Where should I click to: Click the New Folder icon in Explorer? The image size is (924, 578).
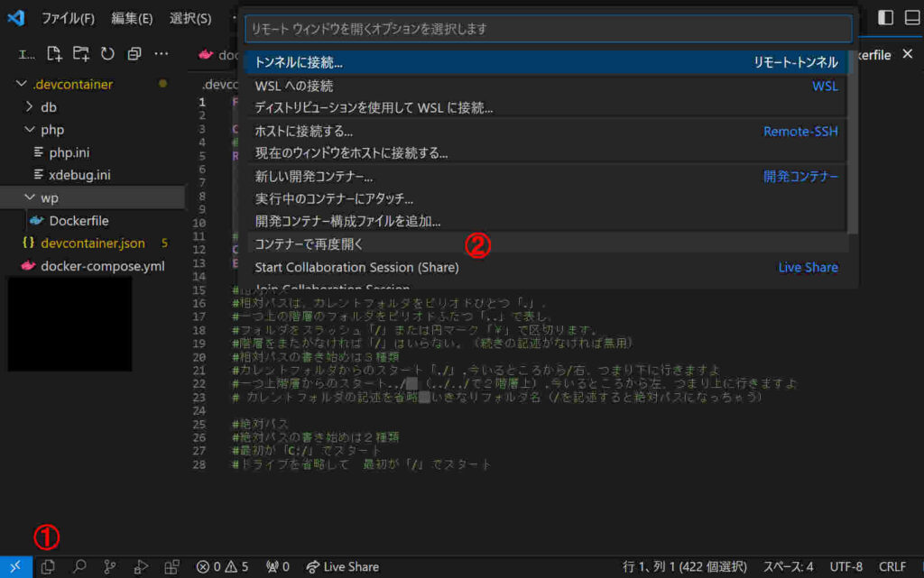(81, 54)
